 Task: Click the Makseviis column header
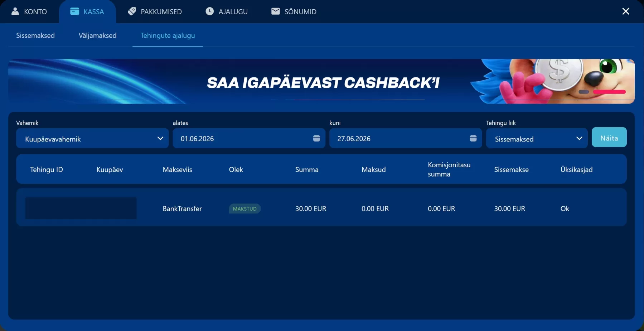177,169
